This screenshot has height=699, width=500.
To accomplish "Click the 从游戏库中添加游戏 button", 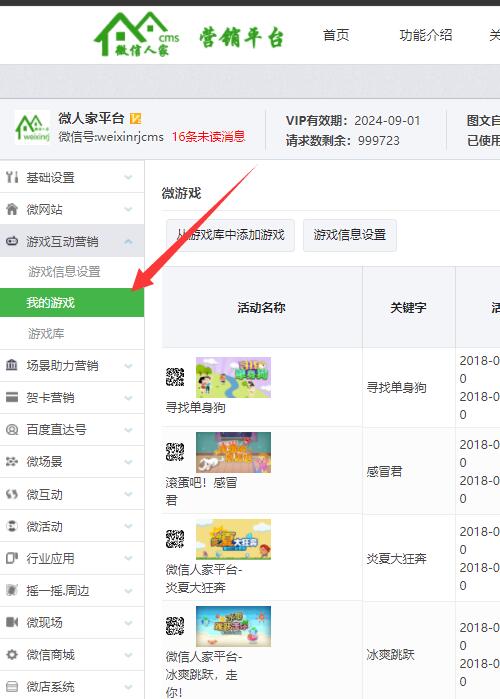I will click(230, 235).
